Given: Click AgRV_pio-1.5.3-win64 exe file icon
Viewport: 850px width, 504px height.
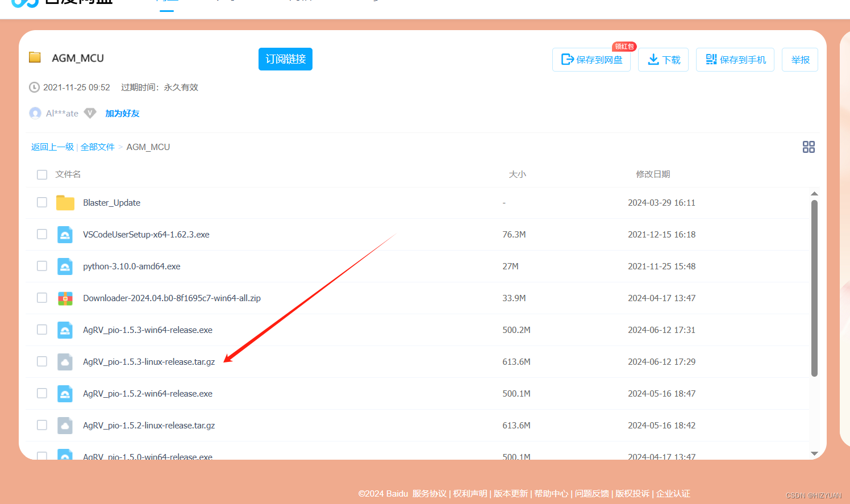Looking at the screenshot, I should [x=65, y=330].
